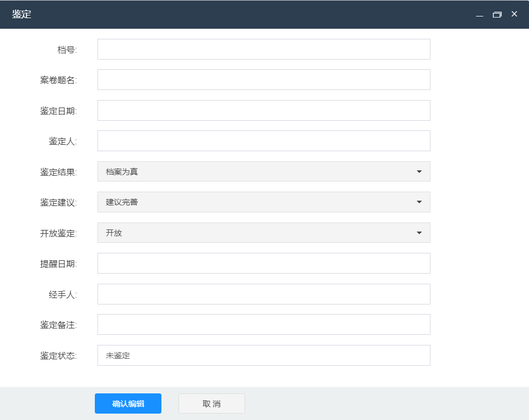Confirm with the 确认编辑 button
This screenshot has width=529, height=420.
pyautogui.click(x=128, y=403)
